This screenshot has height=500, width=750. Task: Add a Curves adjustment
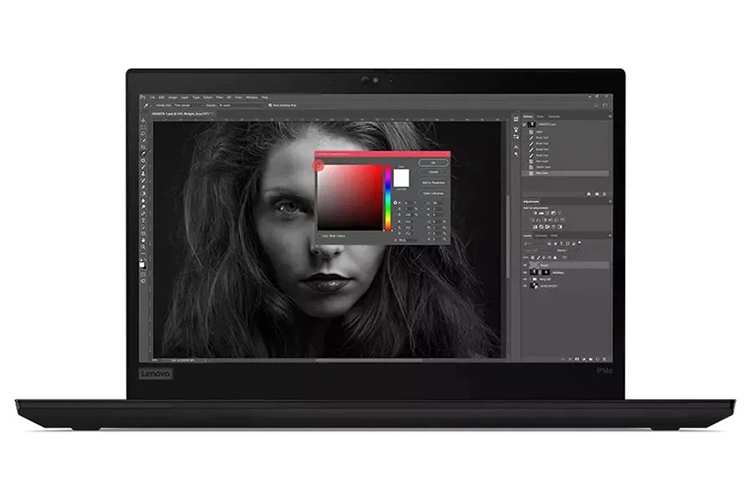tap(547, 213)
